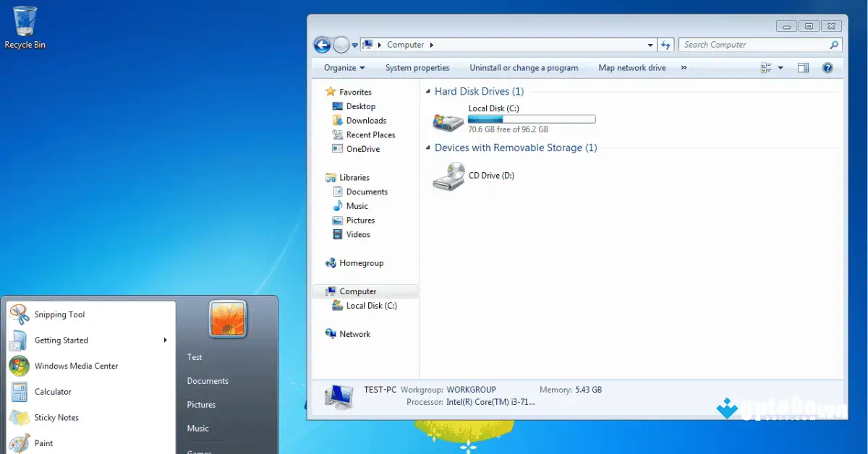Screen dimensions: 868x454
Task: Open the Recycle Bin
Action: tap(24, 22)
